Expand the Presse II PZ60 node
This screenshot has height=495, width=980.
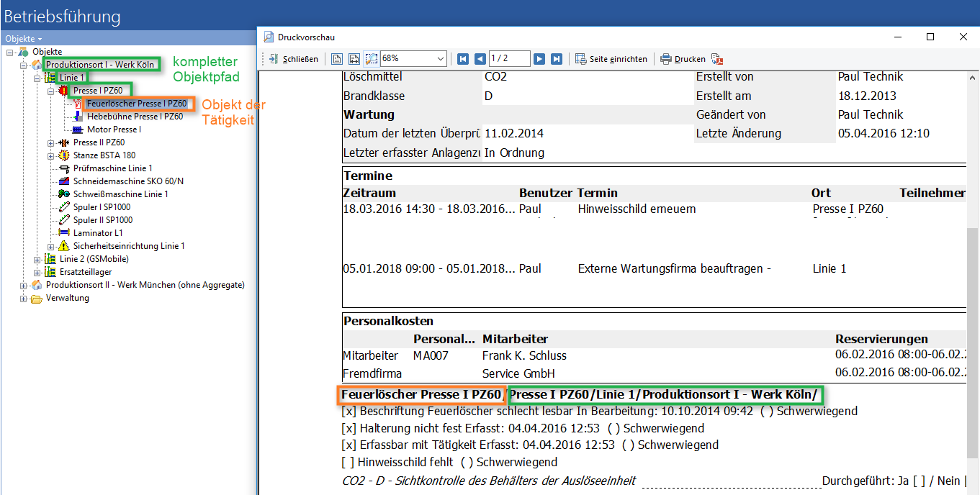click(51, 142)
